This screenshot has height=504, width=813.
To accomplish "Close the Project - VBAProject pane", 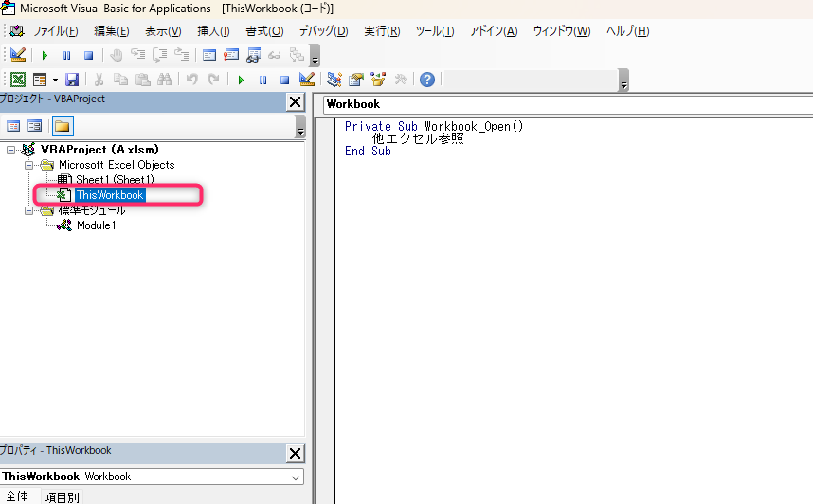I will pos(295,102).
